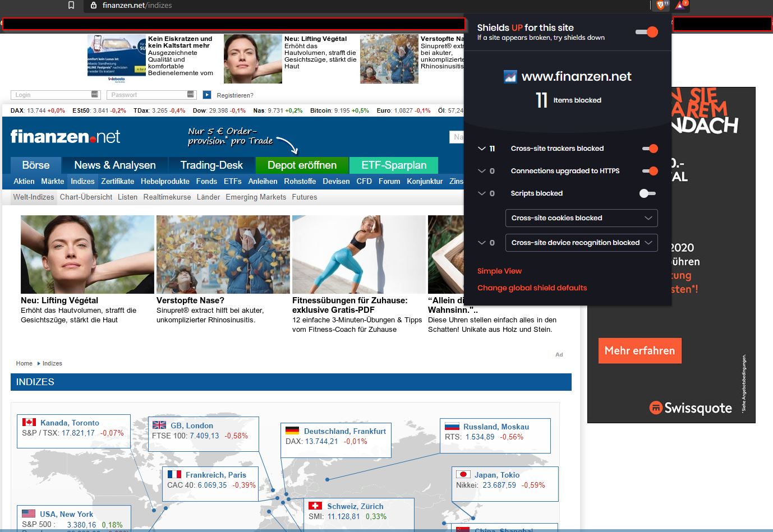Viewport: 773px width, 532px height.
Task: Click the DAX ticker quote
Action: (x=38, y=110)
